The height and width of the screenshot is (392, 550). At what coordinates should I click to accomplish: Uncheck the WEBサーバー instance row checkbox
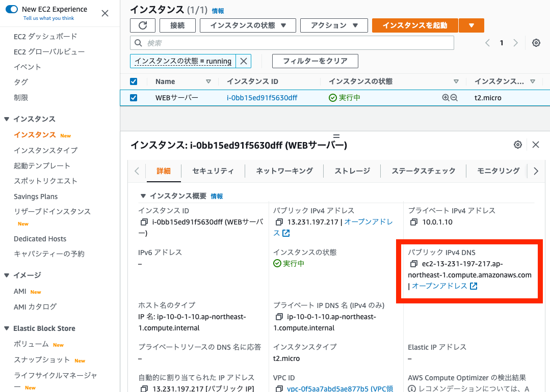pyautogui.click(x=134, y=98)
